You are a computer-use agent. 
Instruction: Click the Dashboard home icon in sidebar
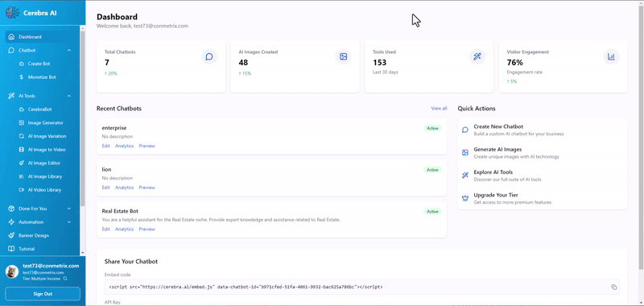(x=11, y=37)
